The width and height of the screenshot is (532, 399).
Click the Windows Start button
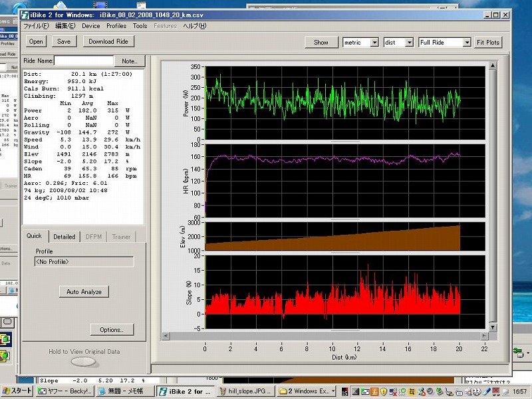16,391
